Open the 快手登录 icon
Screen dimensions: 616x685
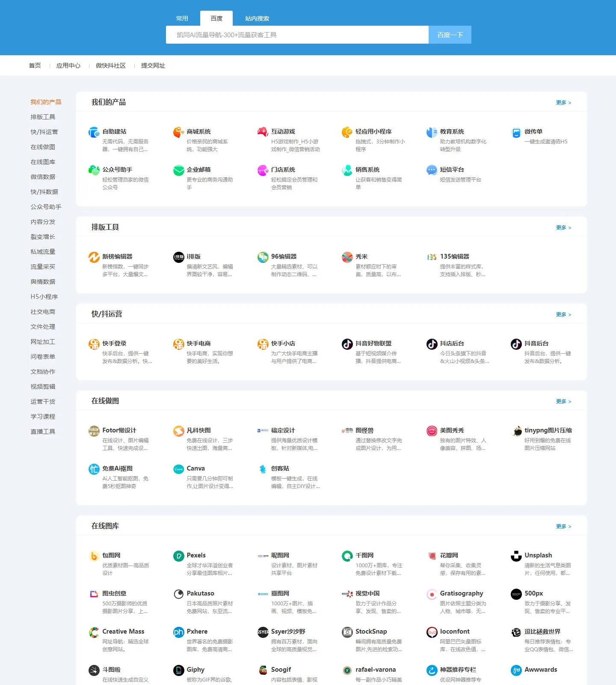point(94,344)
